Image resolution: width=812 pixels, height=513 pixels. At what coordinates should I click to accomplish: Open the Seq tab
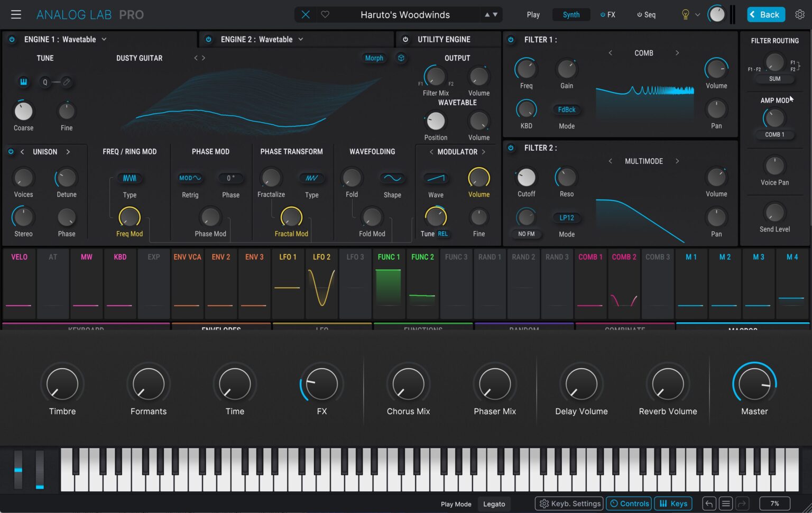click(x=646, y=15)
